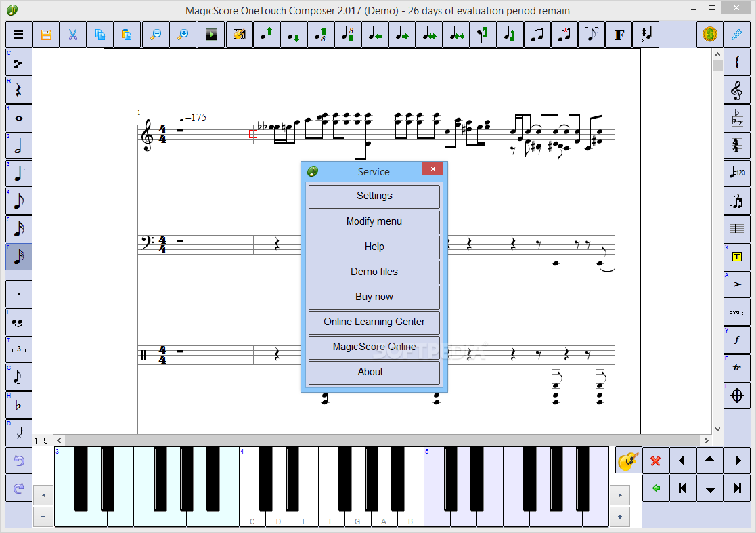Click the Copy icon in toolbar

click(99, 35)
